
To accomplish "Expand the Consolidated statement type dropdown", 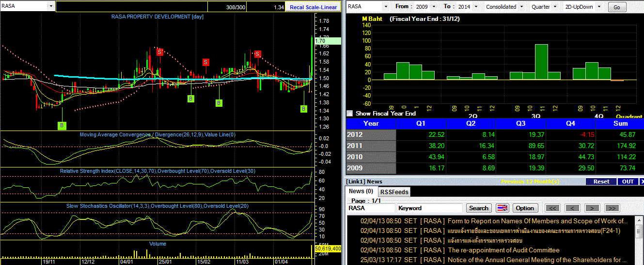I will [521, 7].
